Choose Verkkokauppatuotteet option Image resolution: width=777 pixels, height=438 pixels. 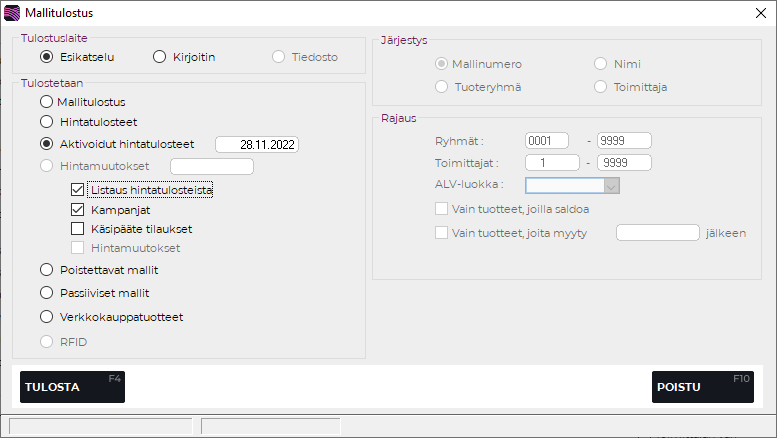(46, 317)
